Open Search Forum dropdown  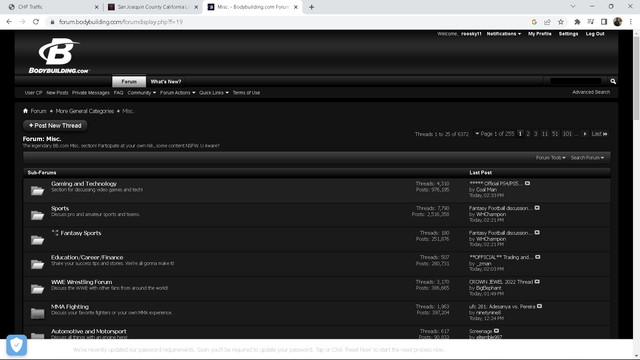click(587, 158)
